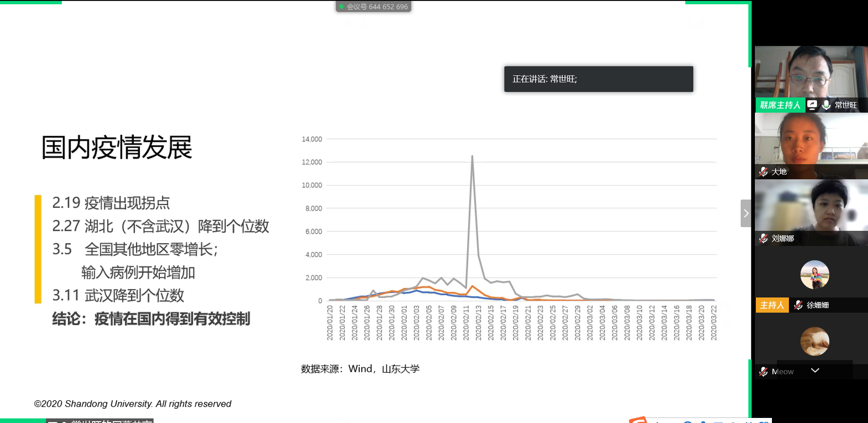Expand more participants with the down chevron

coord(815,371)
